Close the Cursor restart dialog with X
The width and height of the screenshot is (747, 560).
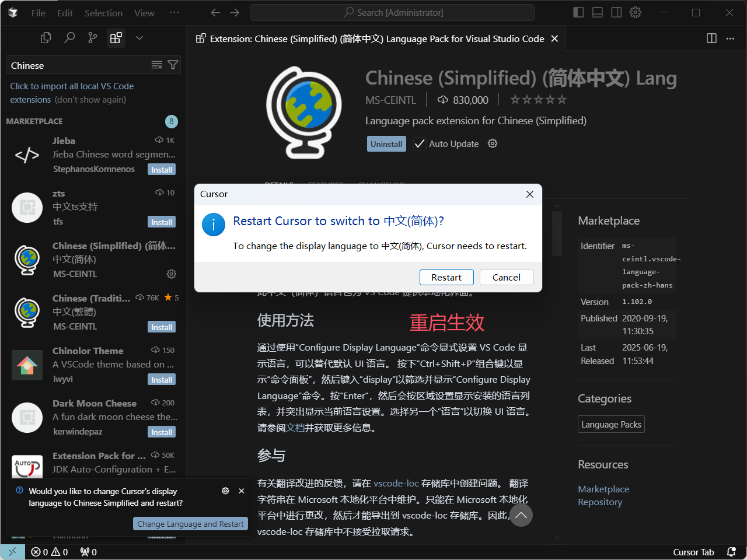(530, 194)
